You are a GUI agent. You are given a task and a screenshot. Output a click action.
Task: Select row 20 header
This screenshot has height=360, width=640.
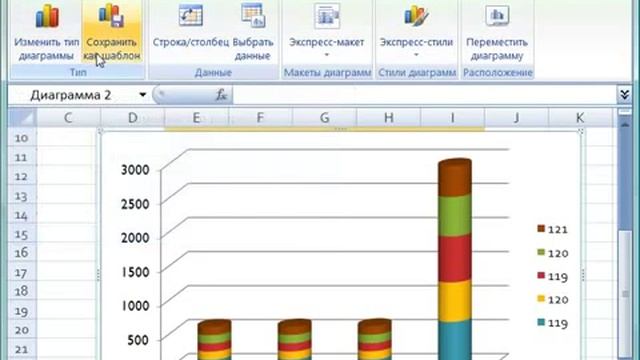(x=22, y=330)
